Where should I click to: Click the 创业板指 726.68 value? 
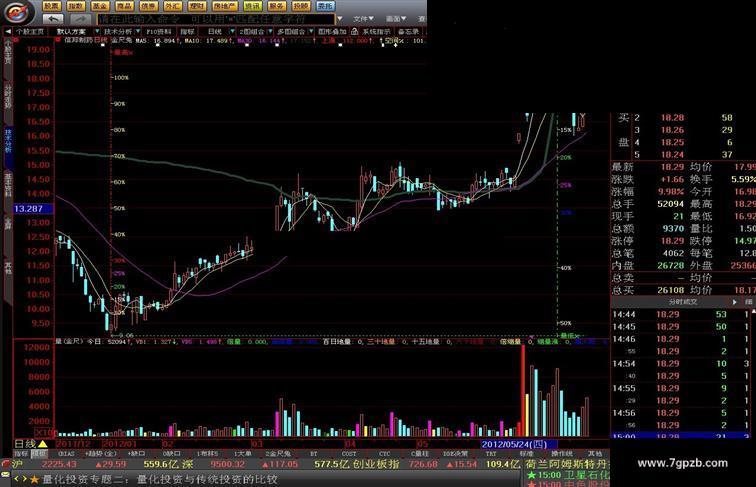(422, 464)
